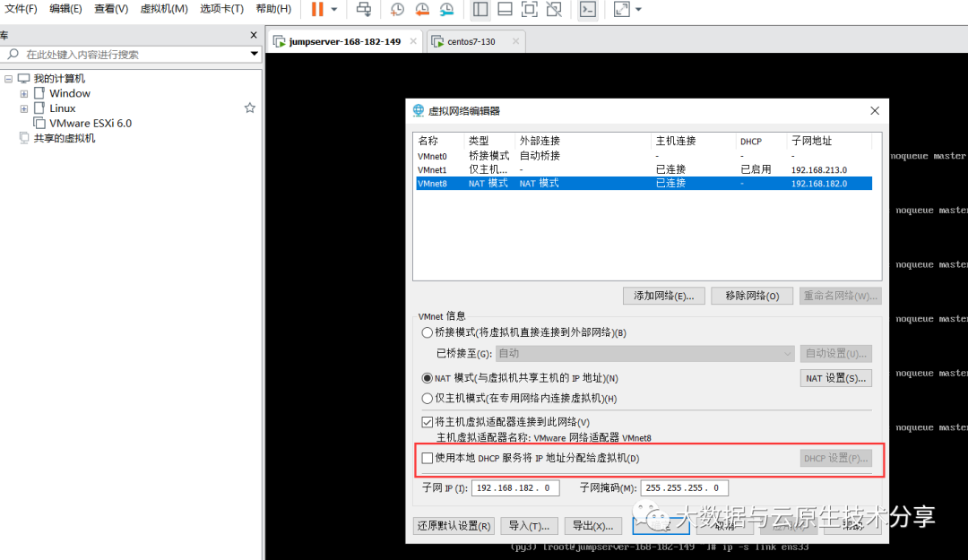Image resolution: width=968 pixels, height=560 pixels.
Task: Click the favorite star beside Linux
Action: (250, 108)
